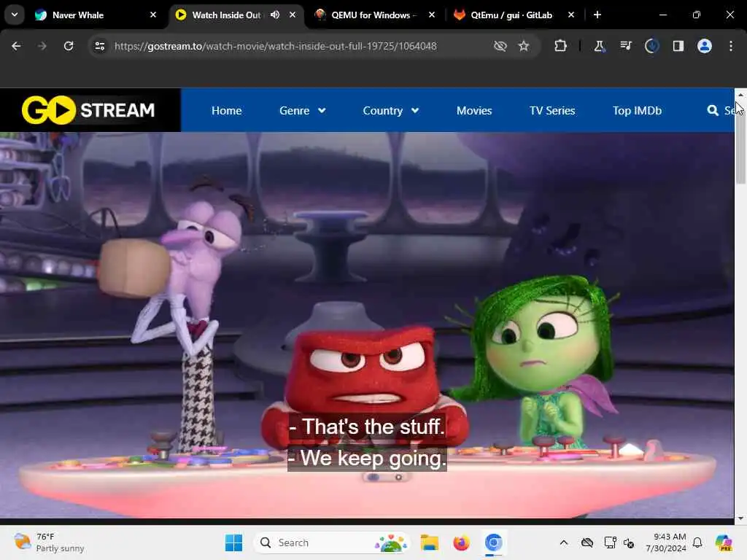
Task: Open the Windows Start menu
Action: click(233, 542)
